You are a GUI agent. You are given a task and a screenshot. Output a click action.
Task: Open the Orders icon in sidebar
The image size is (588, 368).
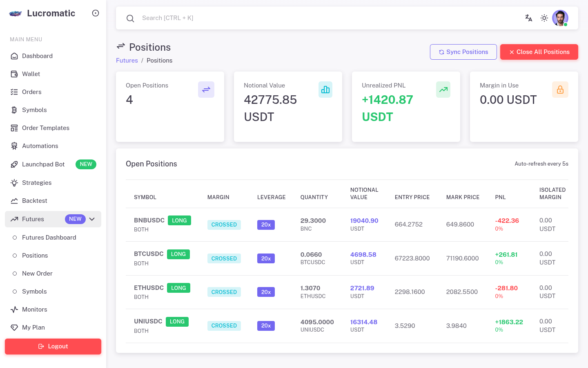[x=14, y=92]
